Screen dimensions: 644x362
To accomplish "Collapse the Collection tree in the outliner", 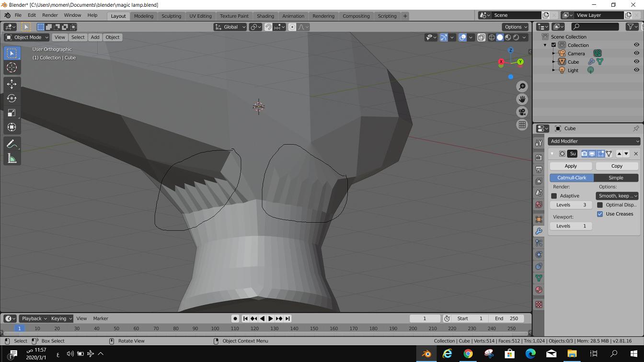I will [x=545, y=45].
